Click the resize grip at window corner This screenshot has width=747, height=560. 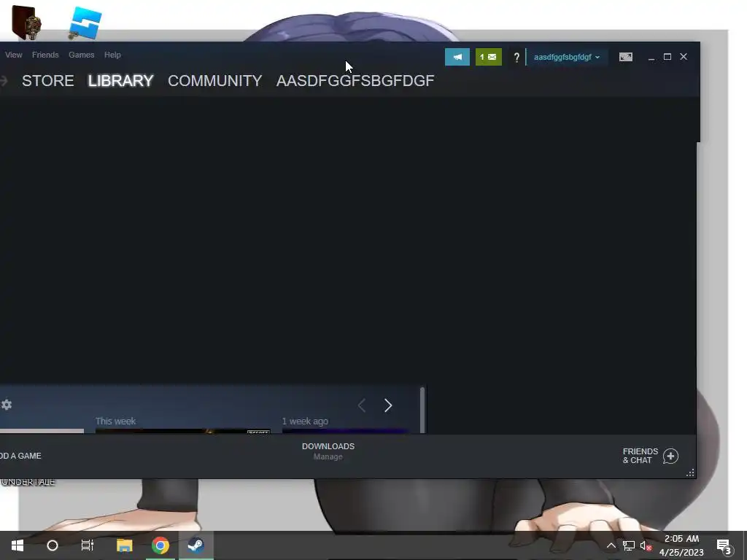[x=690, y=472]
